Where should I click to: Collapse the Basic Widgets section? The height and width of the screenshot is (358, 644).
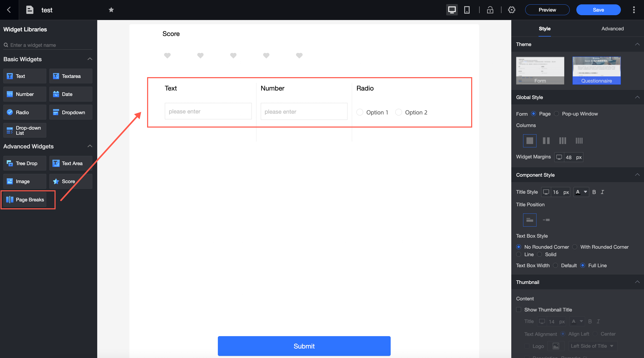point(90,59)
